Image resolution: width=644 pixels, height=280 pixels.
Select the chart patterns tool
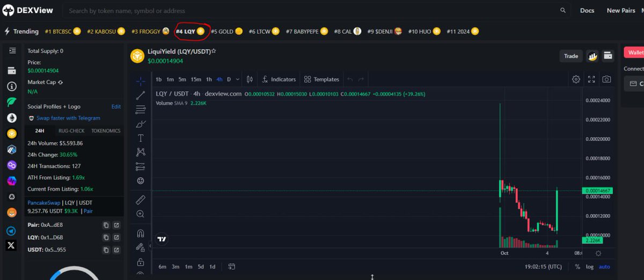(x=141, y=152)
